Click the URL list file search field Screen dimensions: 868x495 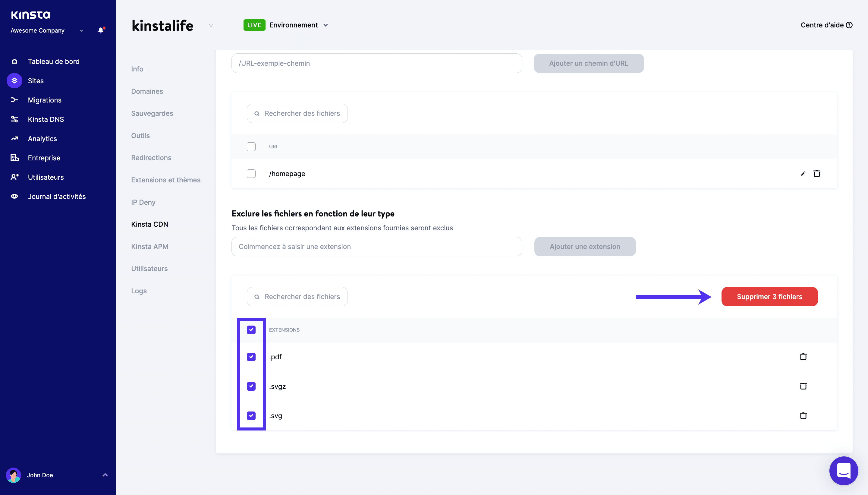(297, 113)
